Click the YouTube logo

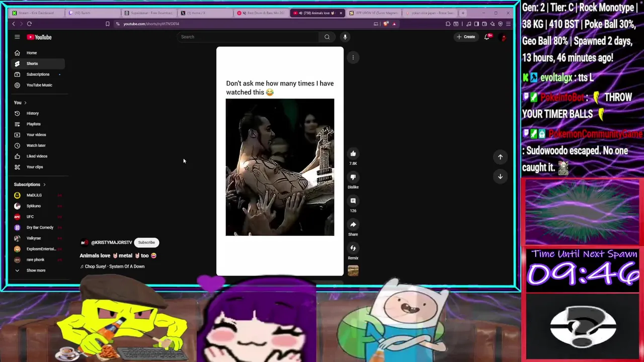39,37
